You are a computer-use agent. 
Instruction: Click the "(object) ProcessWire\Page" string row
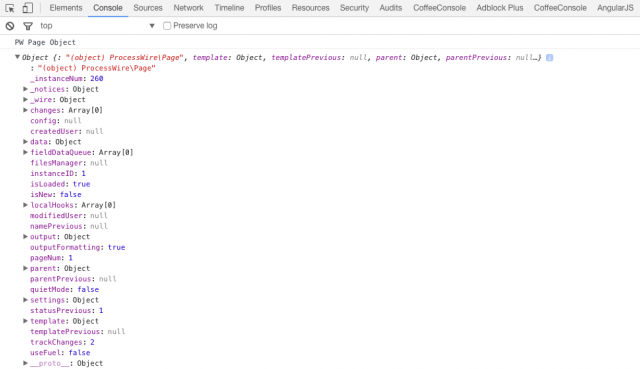pyautogui.click(x=93, y=68)
